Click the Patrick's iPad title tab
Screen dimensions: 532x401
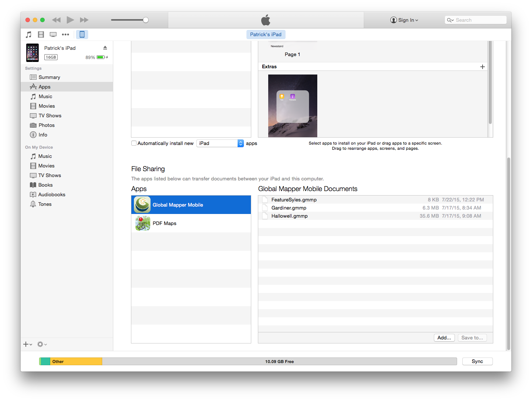pos(266,34)
